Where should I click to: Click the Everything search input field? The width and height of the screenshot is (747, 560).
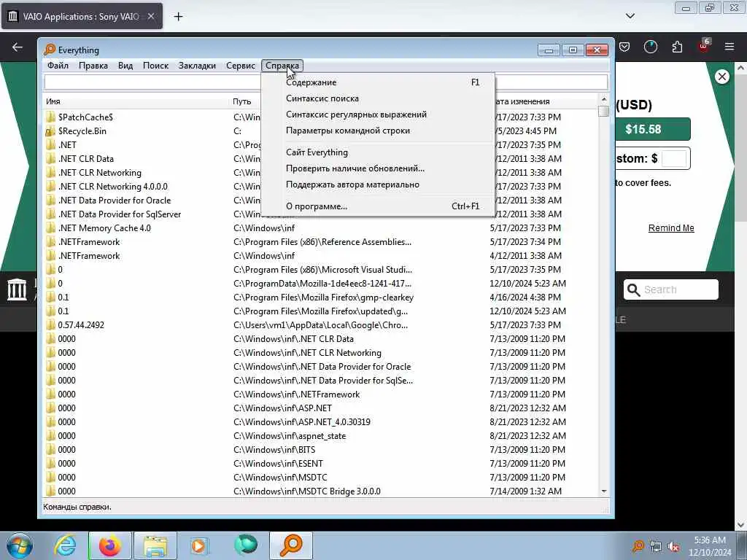click(152, 82)
